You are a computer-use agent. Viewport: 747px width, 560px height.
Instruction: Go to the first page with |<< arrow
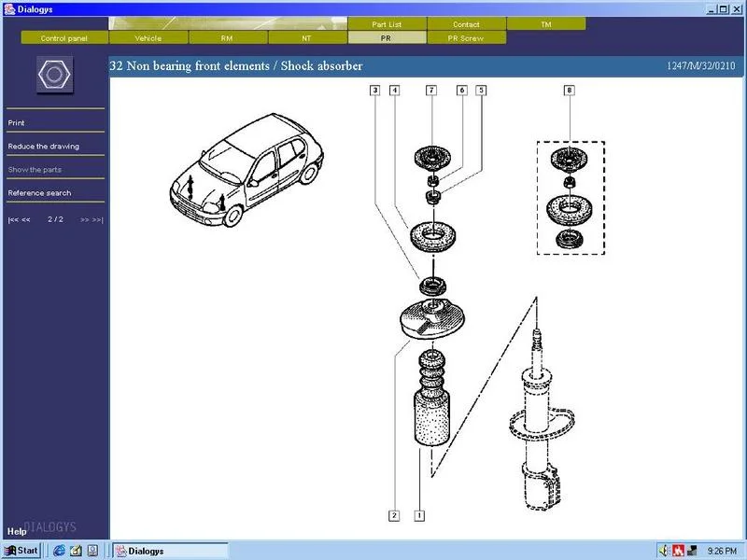click(x=13, y=219)
